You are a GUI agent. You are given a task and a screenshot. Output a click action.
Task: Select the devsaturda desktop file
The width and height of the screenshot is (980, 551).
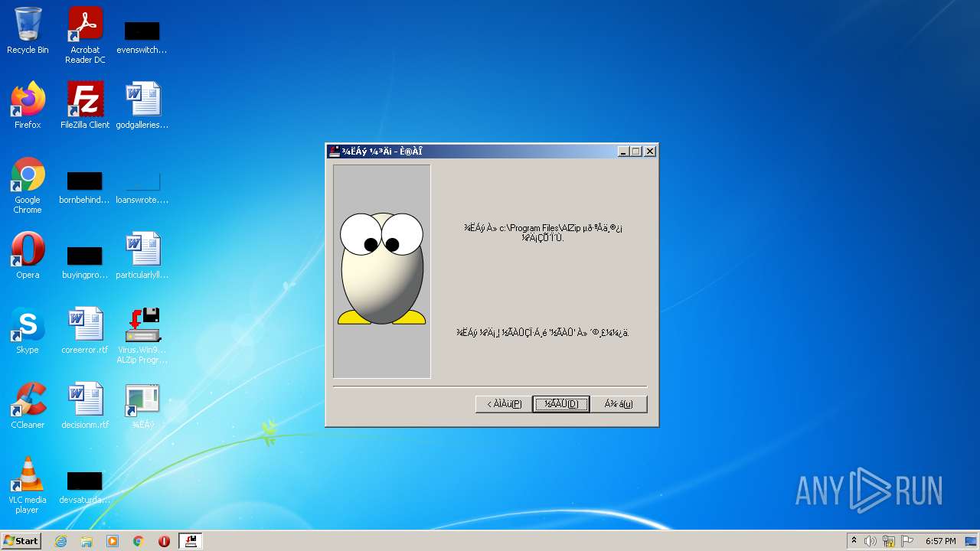(85, 487)
